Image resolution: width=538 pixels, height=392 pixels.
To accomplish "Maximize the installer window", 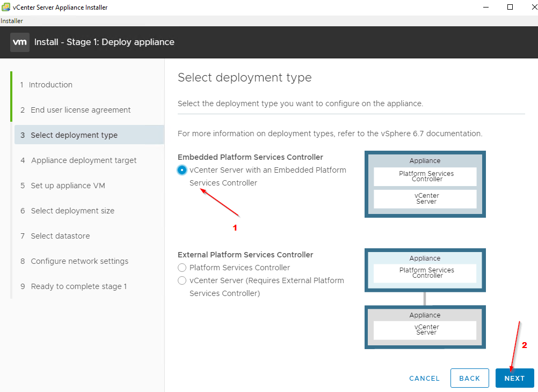I will click(x=510, y=7).
